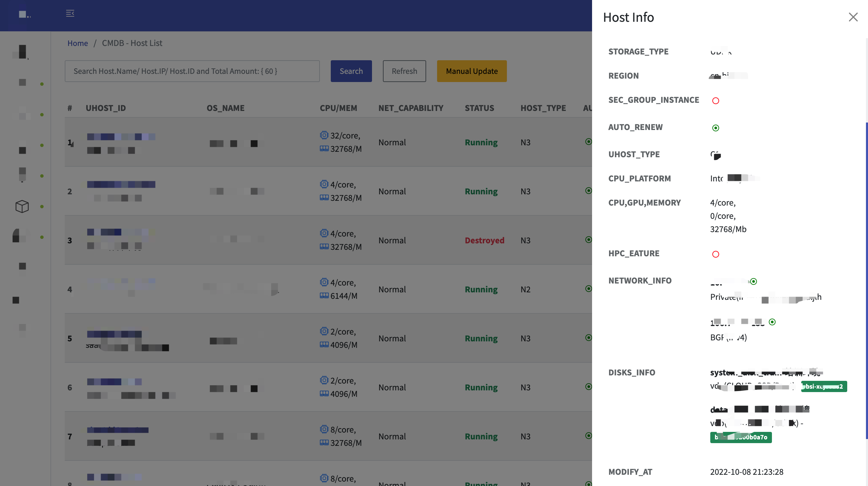Screen dimensions: 868x486
Task: Click the memory icon in row 6
Action: [x=324, y=394]
